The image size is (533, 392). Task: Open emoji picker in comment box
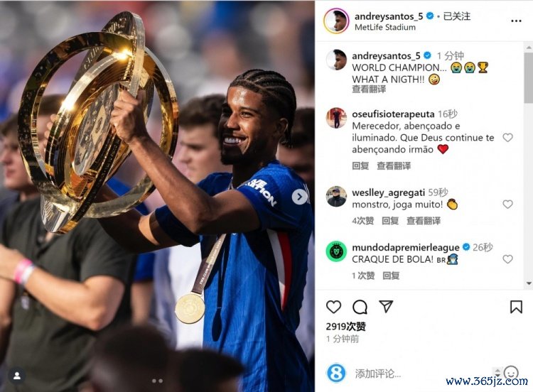tap(510, 372)
